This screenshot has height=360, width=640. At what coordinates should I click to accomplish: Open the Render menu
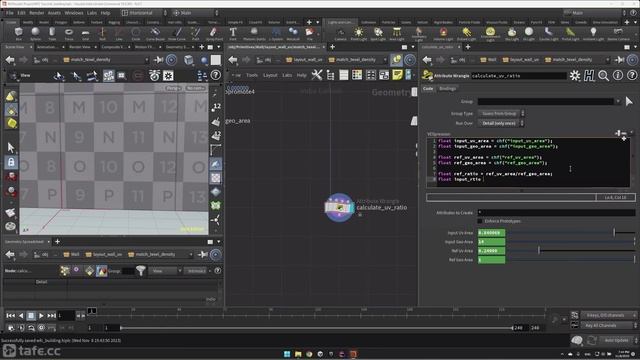tap(36, 13)
